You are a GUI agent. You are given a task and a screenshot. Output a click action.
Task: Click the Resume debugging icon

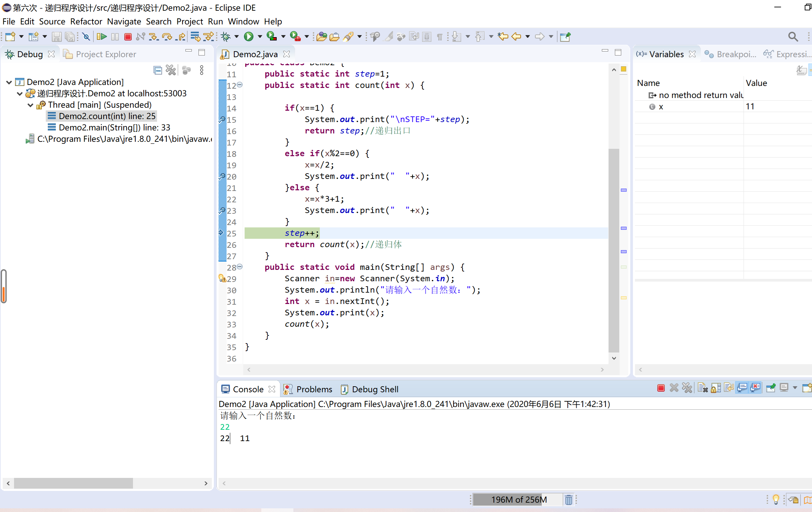click(x=102, y=36)
